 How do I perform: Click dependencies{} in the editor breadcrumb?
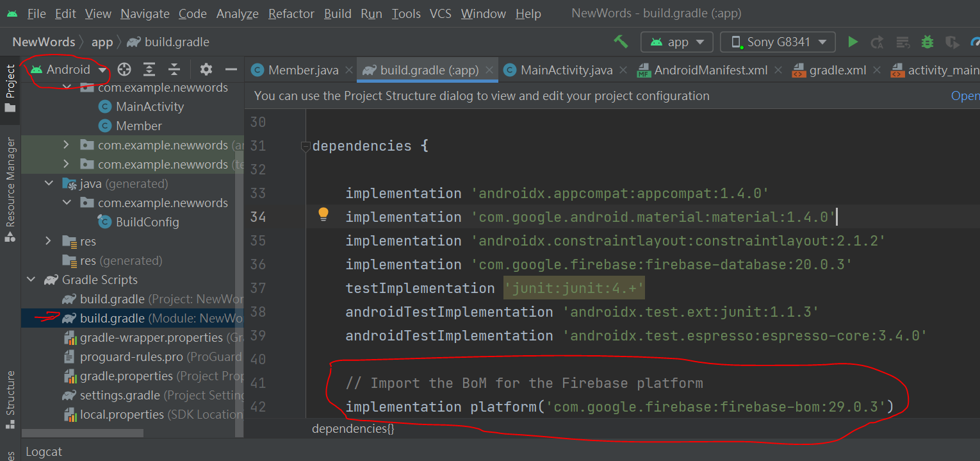point(354,428)
